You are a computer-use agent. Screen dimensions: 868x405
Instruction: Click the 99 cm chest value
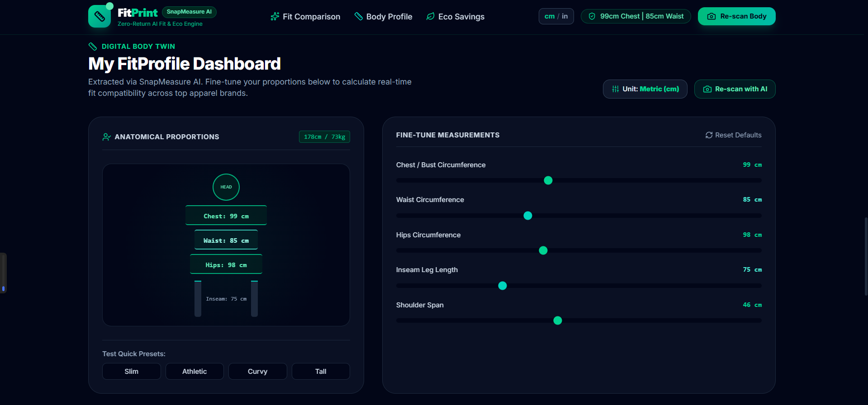(752, 165)
